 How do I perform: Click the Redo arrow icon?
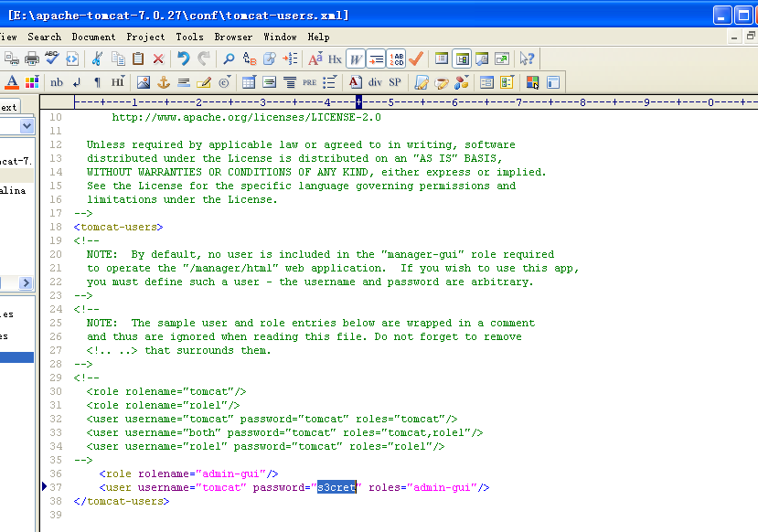(x=204, y=59)
